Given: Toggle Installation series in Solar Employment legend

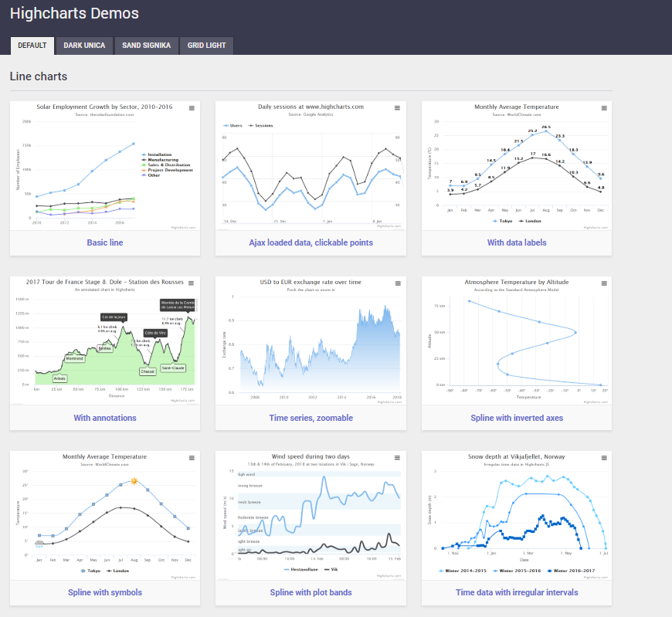Looking at the screenshot, I should [x=159, y=154].
